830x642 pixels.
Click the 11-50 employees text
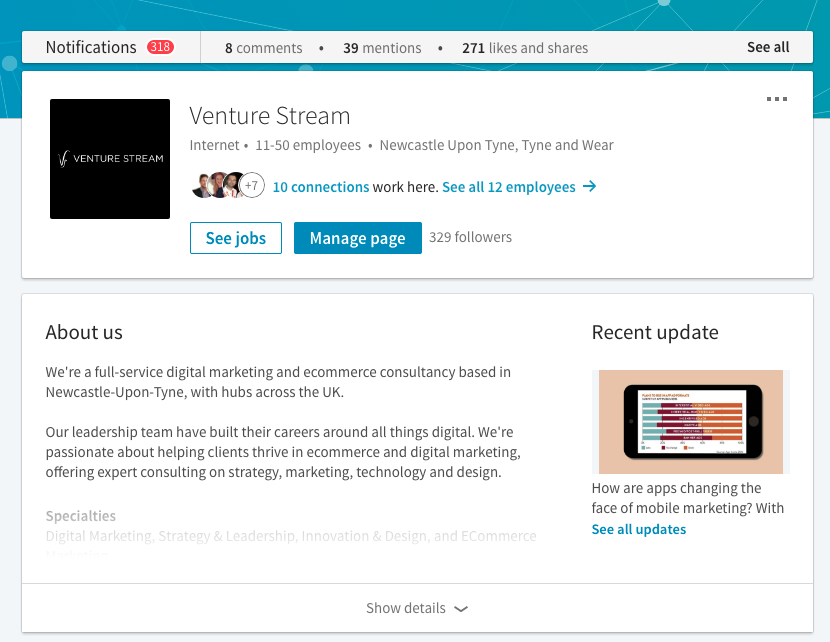[x=308, y=145]
